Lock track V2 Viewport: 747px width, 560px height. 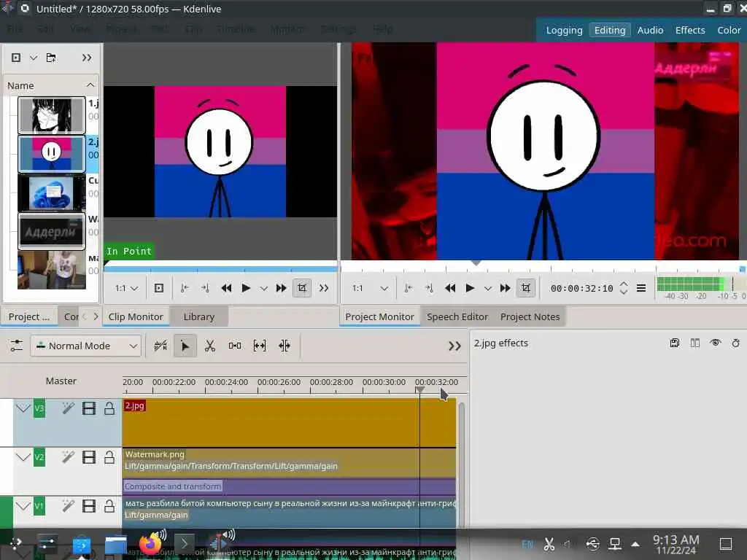tap(109, 458)
